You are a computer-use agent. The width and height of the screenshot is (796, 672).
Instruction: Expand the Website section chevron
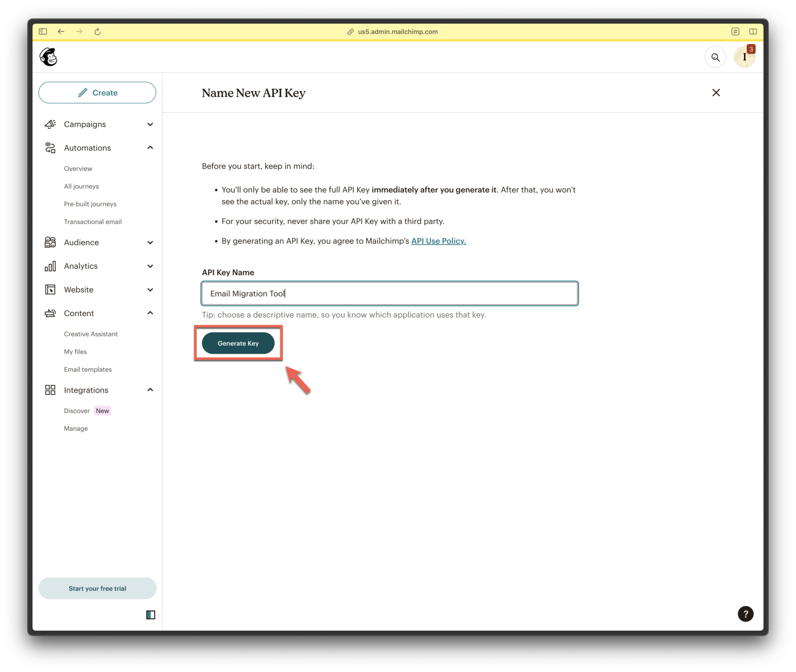point(150,290)
